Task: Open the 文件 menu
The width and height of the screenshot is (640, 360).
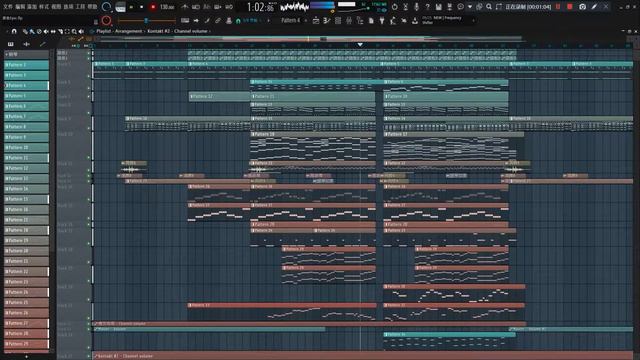Action: tap(7, 7)
